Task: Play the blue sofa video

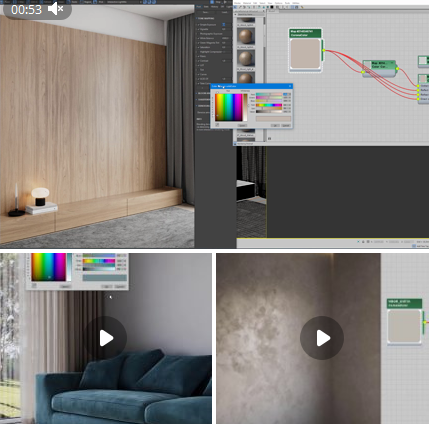Action: click(106, 338)
